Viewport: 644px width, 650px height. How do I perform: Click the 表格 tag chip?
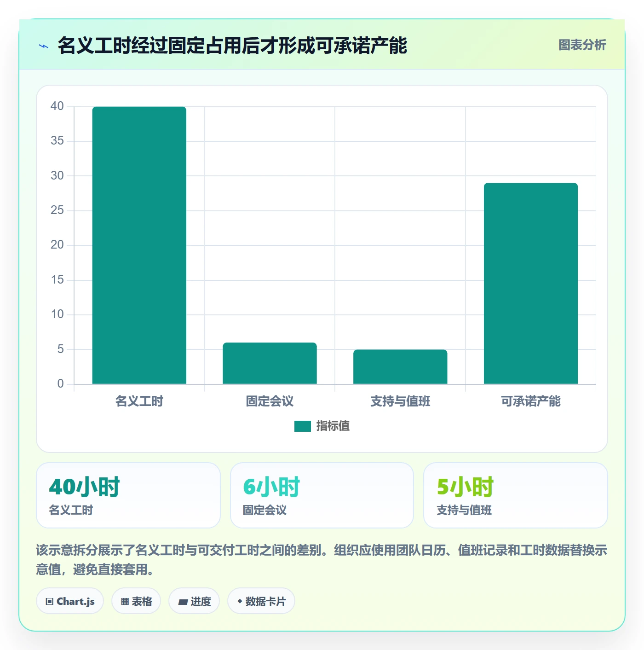(x=136, y=601)
